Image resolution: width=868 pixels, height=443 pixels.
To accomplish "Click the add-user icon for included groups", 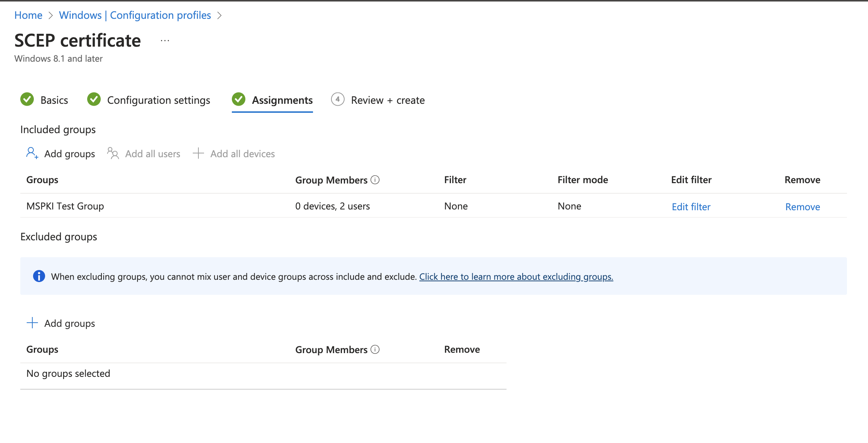I will click(32, 153).
